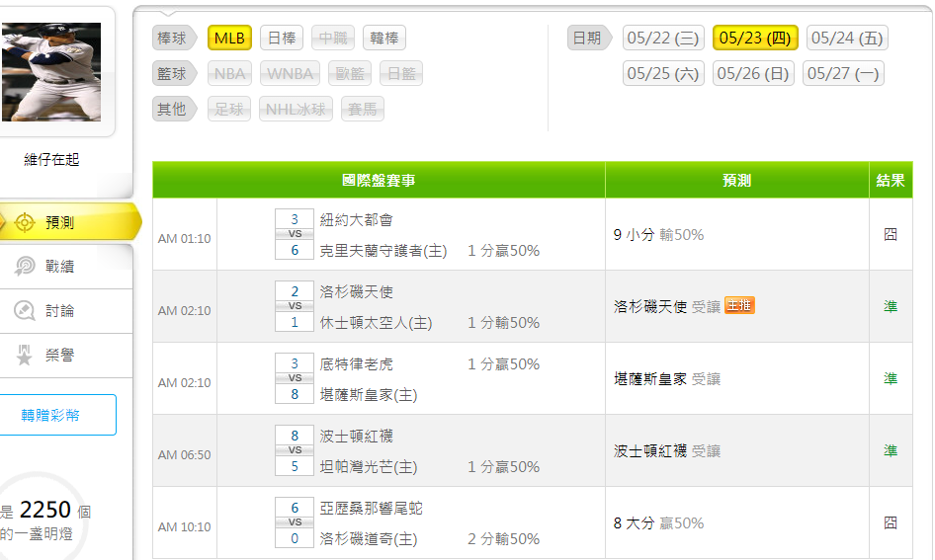Click the prediction 8 大分 贏50%
Image resolution: width=935 pixels, height=560 pixels.
pyautogui.click(x=658, y=523)
